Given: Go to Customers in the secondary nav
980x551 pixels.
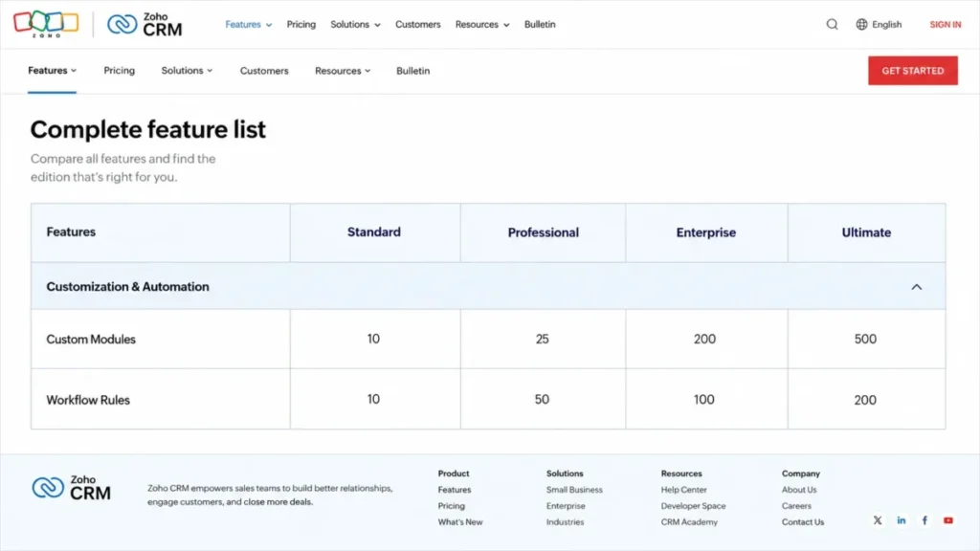Looking at the screenshot, I should [x=264, y=71].
